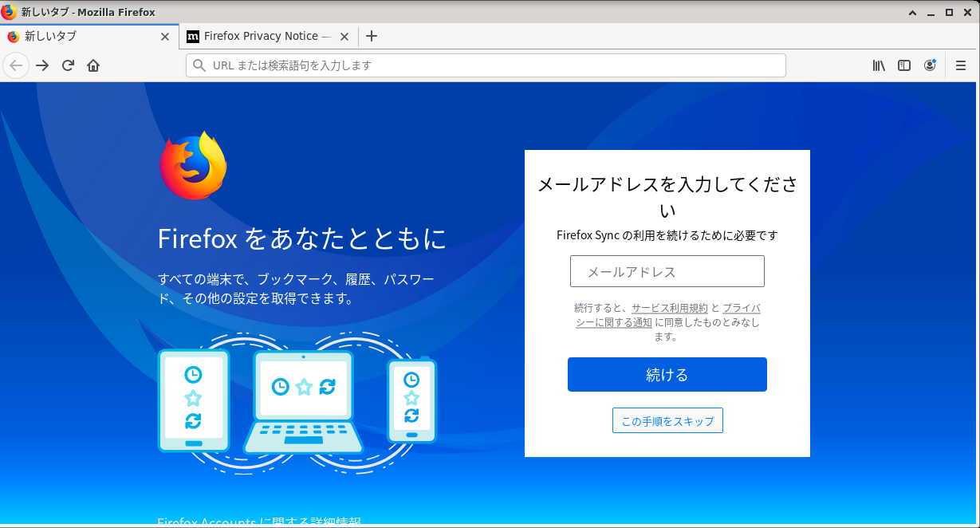Click the この手順をスキップ skip button
The image size is (980, 528).
click(x=667, y=421)
